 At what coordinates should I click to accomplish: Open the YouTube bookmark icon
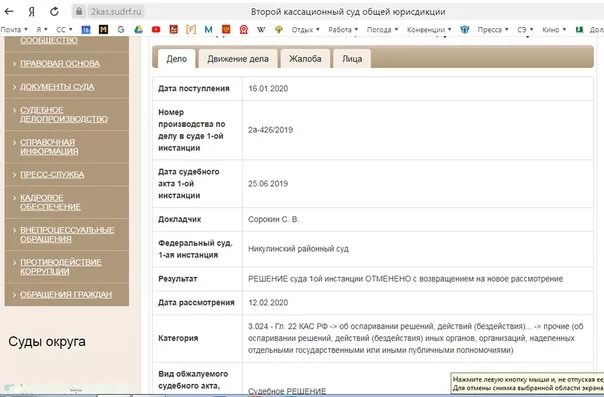(x=156, y=29)
